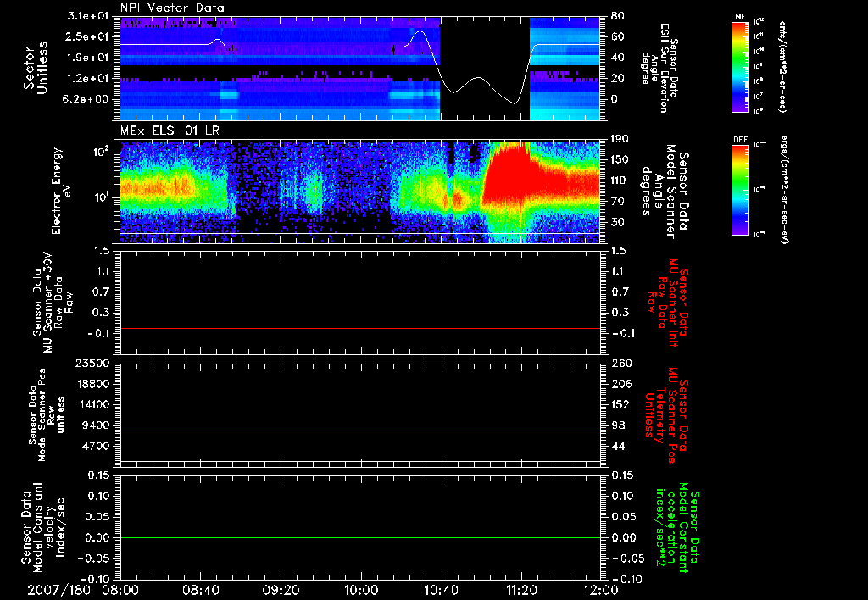Click the flat red line in the +30V panel
Screen dimensions: 868x600
click(x=359, y=328)
